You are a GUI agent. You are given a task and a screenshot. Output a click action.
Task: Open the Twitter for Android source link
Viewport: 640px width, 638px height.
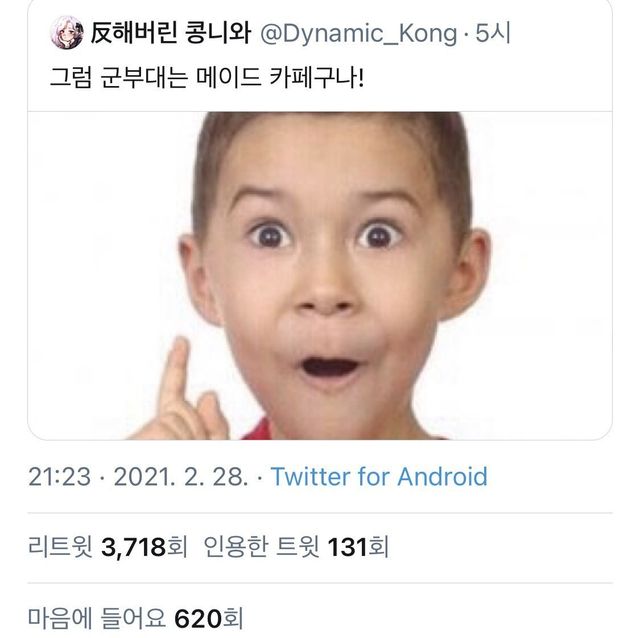click(379, 476)
